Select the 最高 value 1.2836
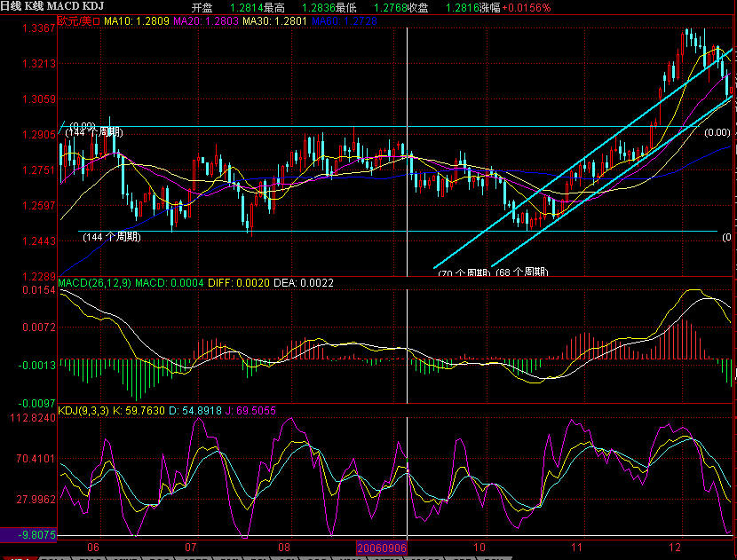 [x=319, y=8]
